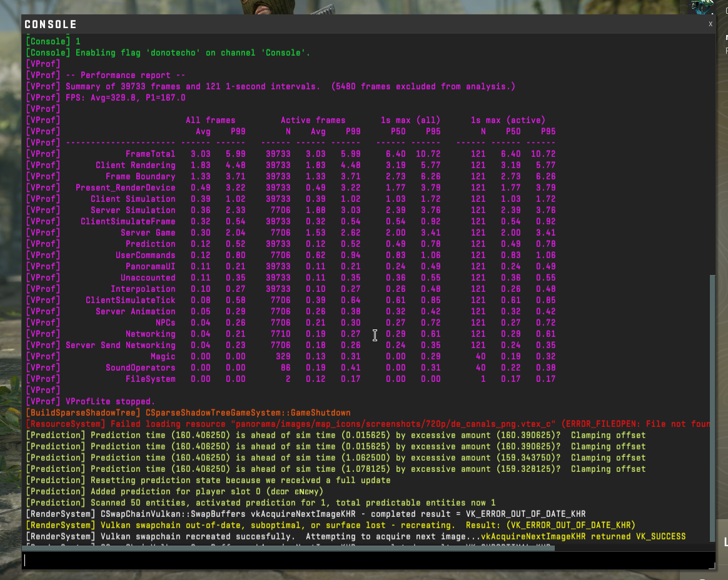
Task: Select the "Enabling flag 'donotecho'" console line
Action: coord(168,53)
